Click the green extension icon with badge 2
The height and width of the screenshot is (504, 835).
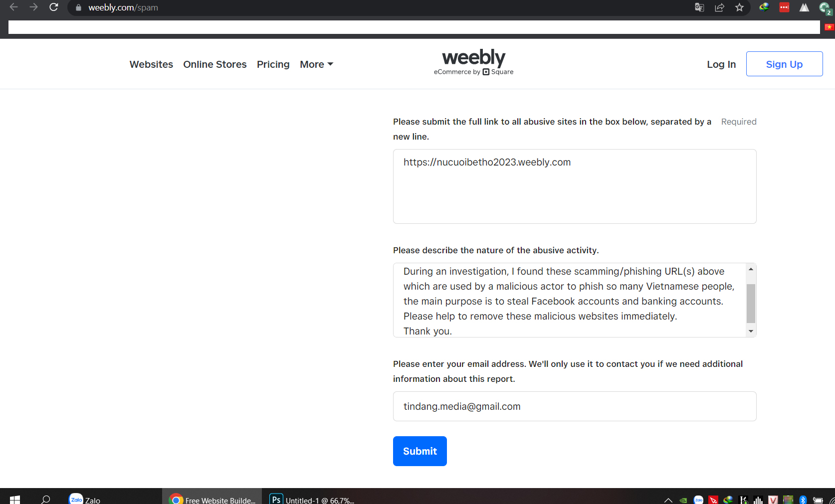click(x=825, y=8)
